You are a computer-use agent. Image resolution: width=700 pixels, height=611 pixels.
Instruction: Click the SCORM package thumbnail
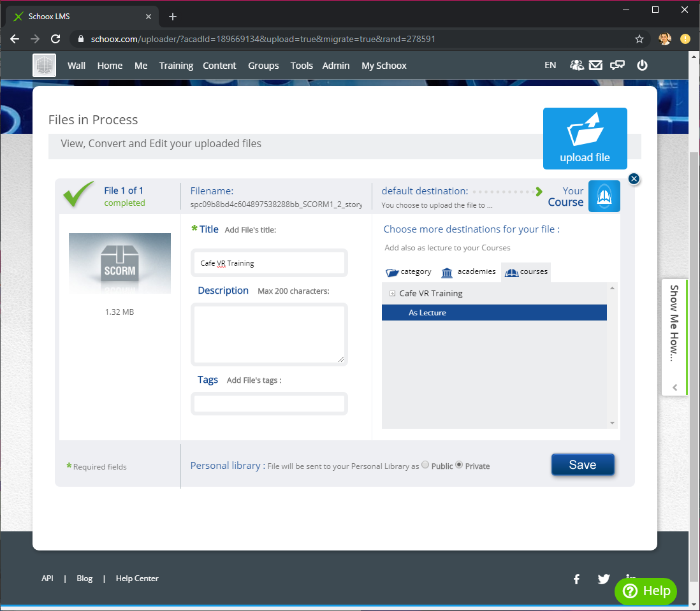pos(120,263)
